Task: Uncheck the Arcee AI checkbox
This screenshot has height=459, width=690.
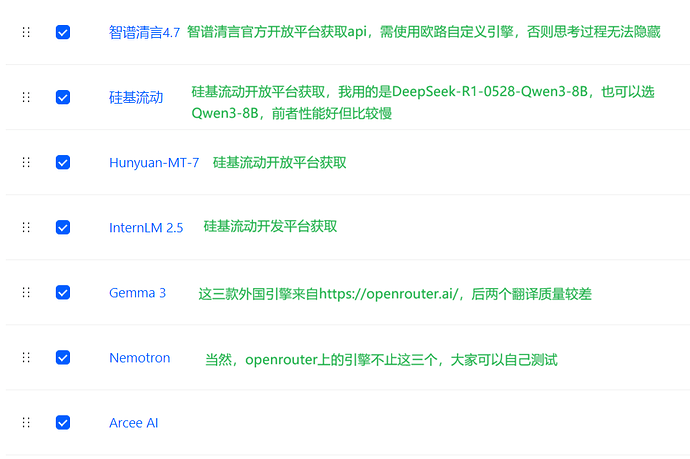Action: coord(63,422)
